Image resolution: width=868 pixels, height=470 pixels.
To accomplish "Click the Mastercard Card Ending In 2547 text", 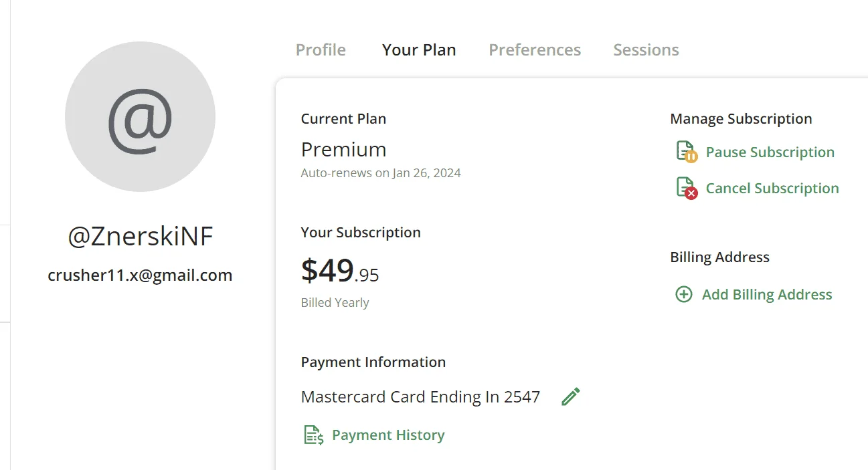I will click(420, 397).
